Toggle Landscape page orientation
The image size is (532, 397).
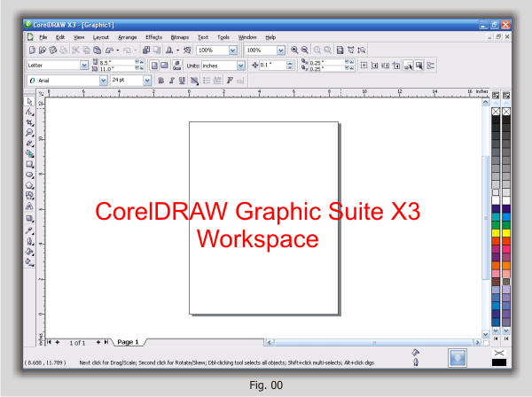click(164, 65)
